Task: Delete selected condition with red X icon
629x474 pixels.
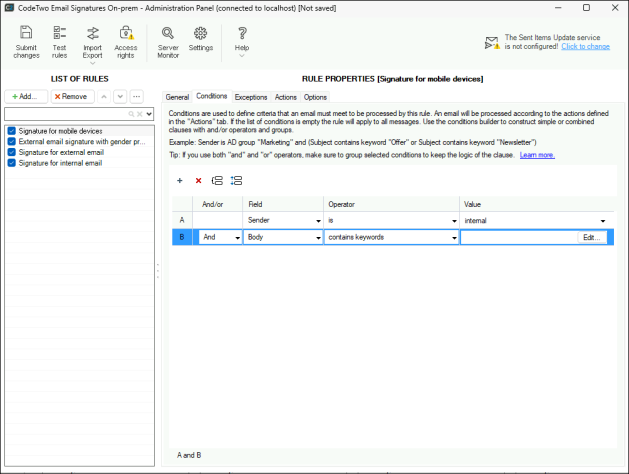Action: [x=198, y=180]
